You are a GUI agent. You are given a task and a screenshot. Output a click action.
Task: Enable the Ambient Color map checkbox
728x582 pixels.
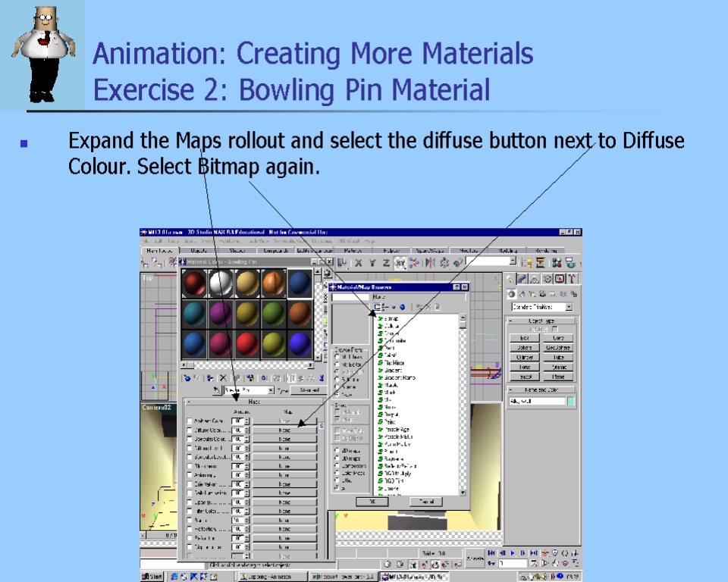pyautogui.click(x=190, y=421)
